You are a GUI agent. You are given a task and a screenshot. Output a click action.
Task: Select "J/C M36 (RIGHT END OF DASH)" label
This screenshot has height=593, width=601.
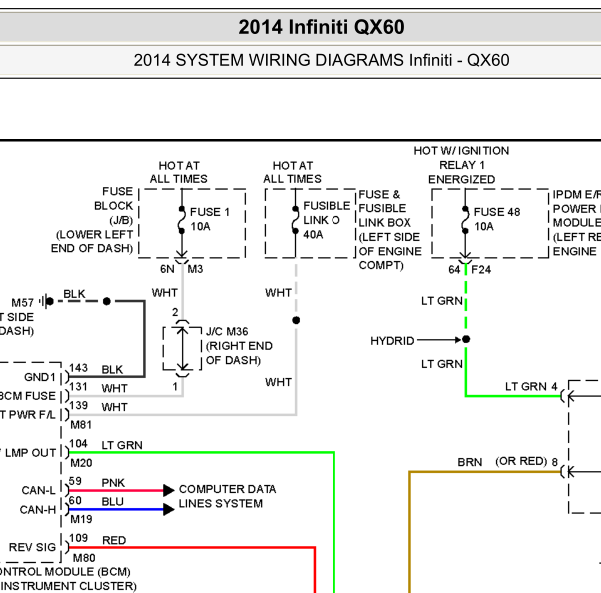tap(239, 346)
